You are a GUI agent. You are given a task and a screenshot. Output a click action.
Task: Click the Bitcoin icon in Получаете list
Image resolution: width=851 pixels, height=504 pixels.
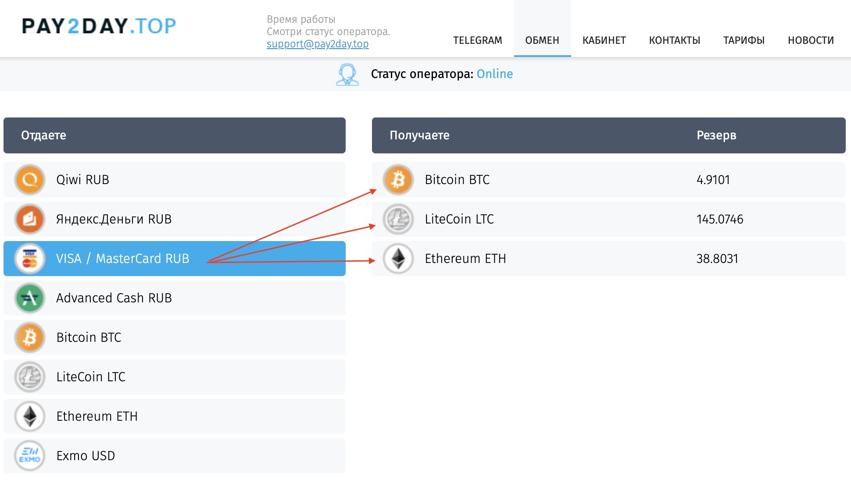(398, 180)
